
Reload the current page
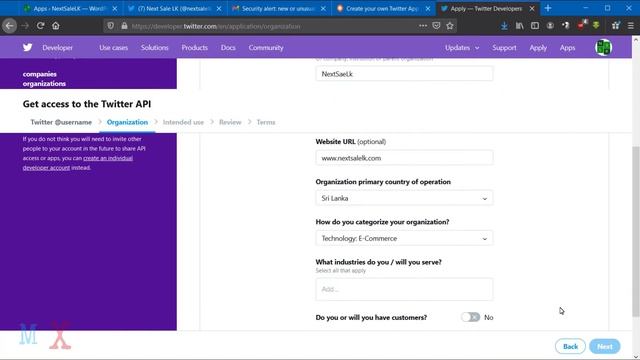(40, 26)
